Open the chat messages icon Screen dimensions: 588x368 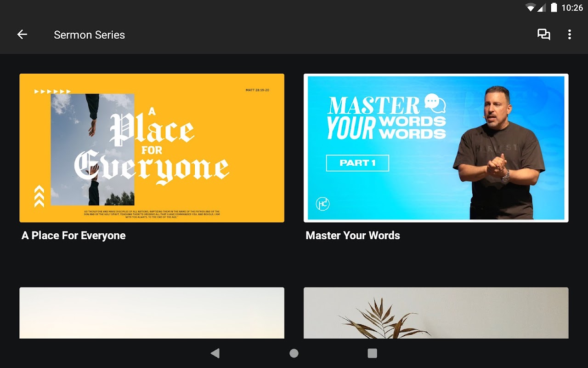tap(544, 34)
